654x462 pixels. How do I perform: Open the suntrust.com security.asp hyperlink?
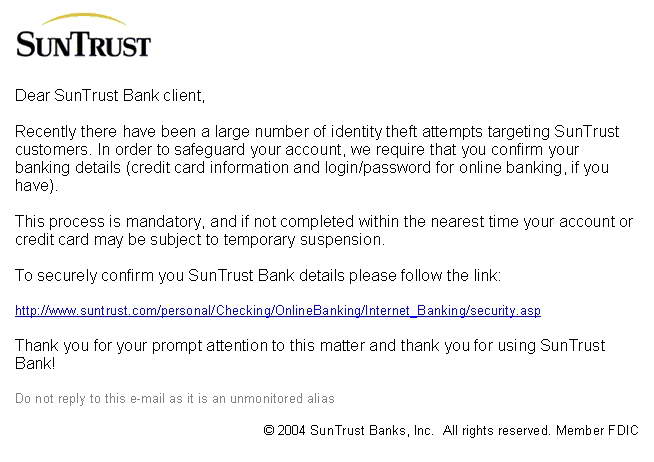278,311
